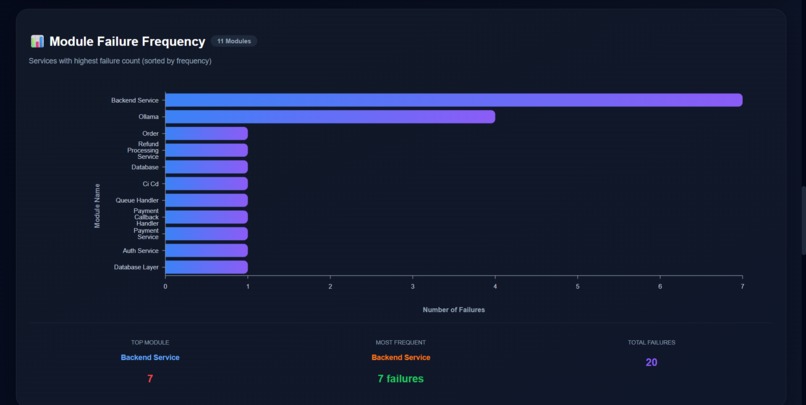The width and height of the screenshot is (806, 405).
Task: Click the Database module bar
Action: [x=207, y=167]
